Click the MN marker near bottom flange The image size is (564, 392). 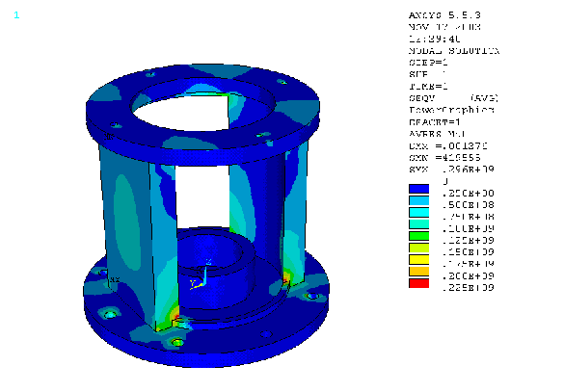coord(115,279)
